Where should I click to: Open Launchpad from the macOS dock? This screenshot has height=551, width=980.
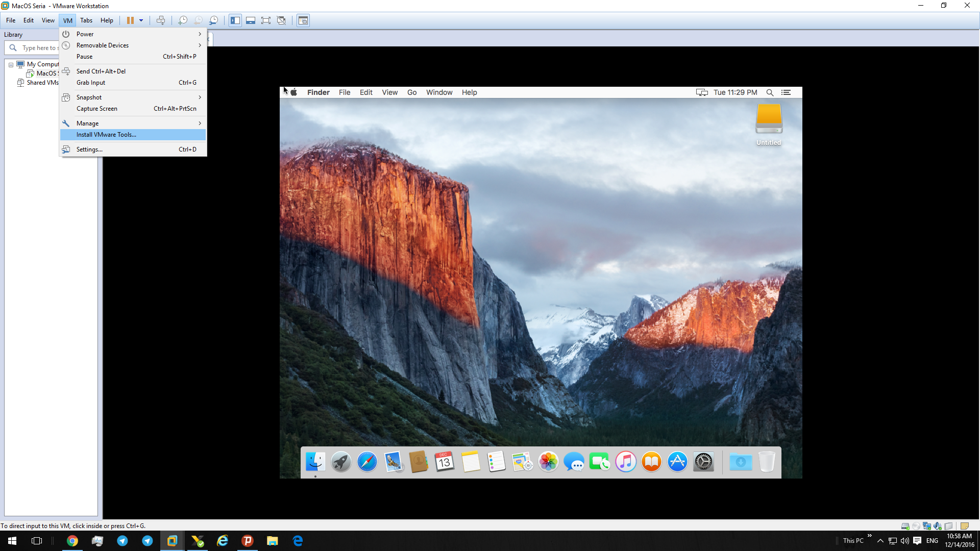[x=341, y=462]
